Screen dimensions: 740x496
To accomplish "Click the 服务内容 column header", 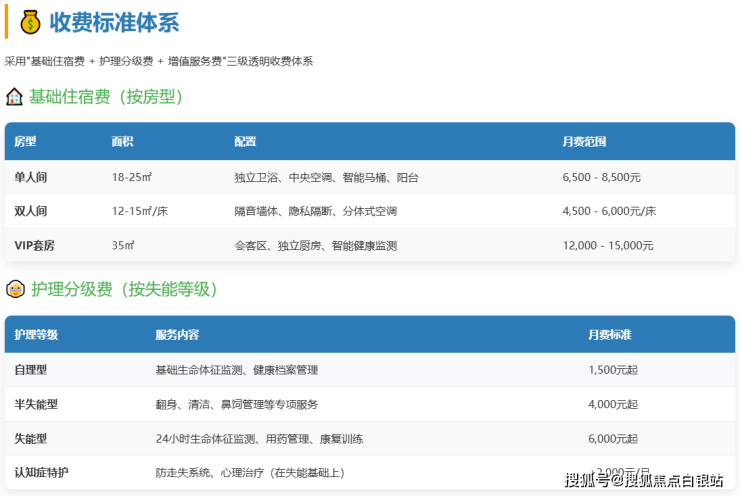I will pyautogui.click(x=177, y=334).
